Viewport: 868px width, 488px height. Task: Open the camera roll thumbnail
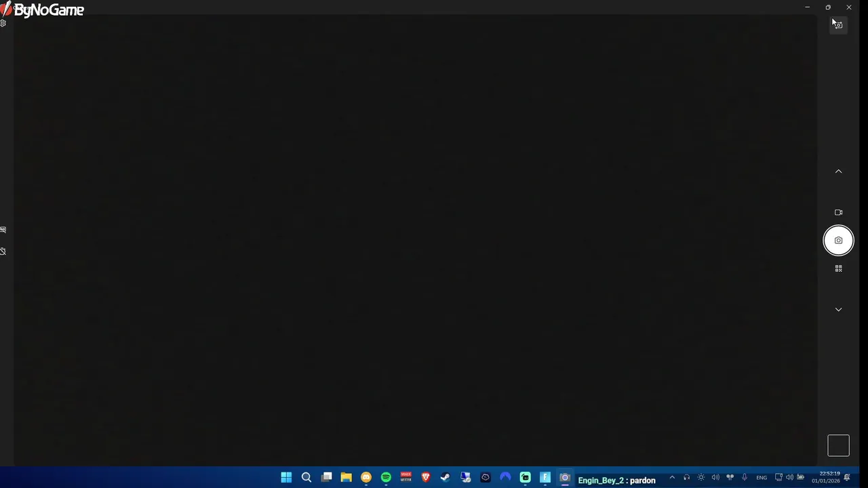(838, 446)
